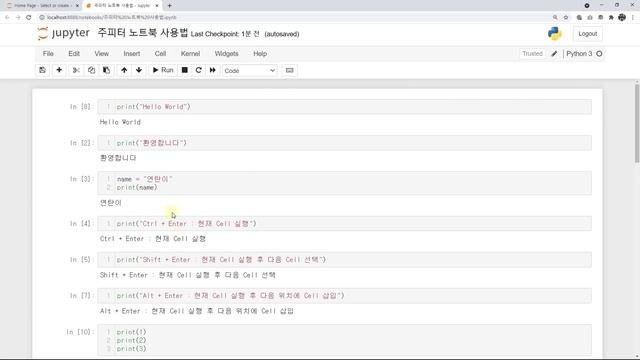Image resolution: width=640 pixels, height=360 pixels.
Task: Restart kernel and run all cells
Action: [213, 70]
